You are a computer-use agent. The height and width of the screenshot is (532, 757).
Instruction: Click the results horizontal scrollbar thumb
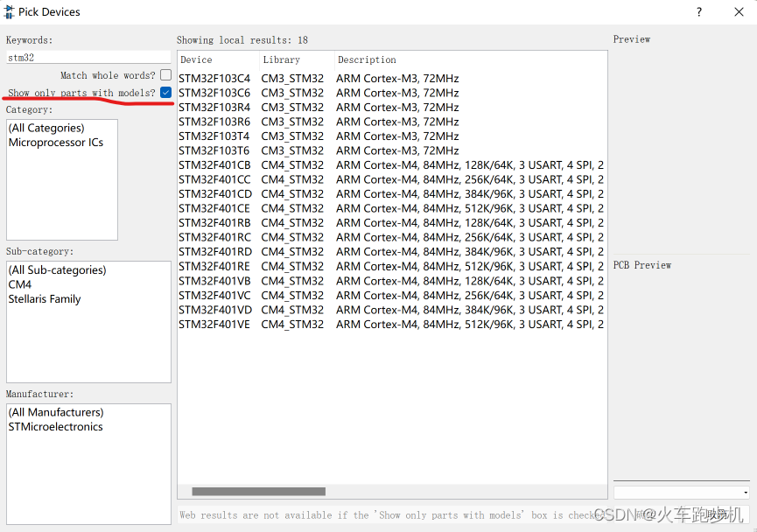click(x=259, y=492)
